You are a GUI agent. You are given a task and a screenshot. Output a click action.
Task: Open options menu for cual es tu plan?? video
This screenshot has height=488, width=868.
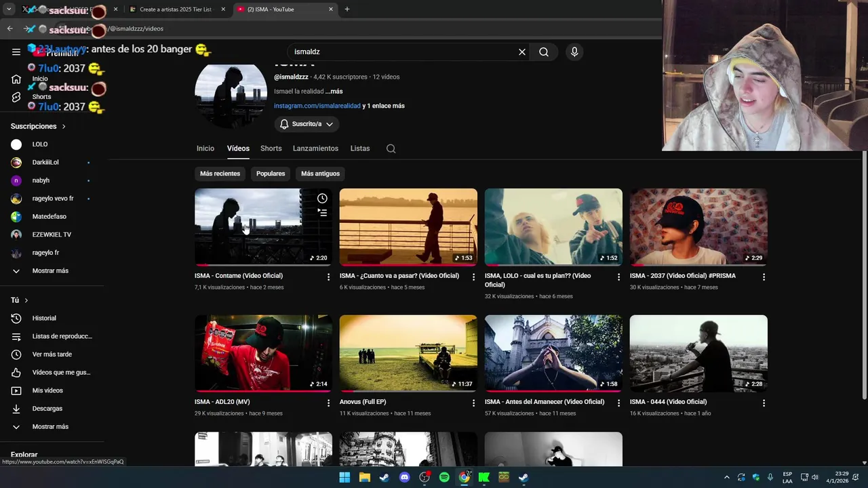(x=618, y=277)
